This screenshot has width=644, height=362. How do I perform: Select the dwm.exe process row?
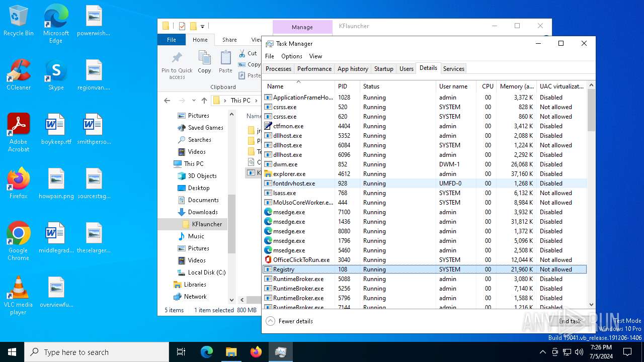425,164
